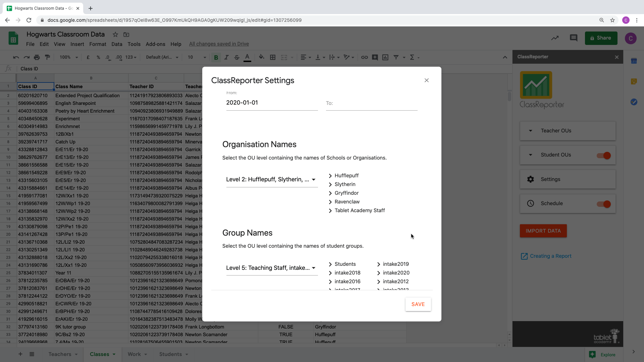Click the SAVE button in settings

[x=418, y=304]
